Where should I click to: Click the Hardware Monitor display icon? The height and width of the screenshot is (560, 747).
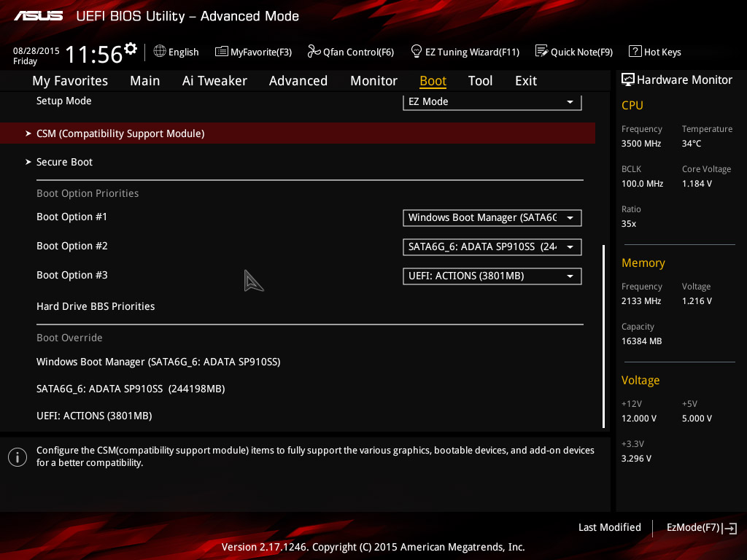tap(628, 80)
